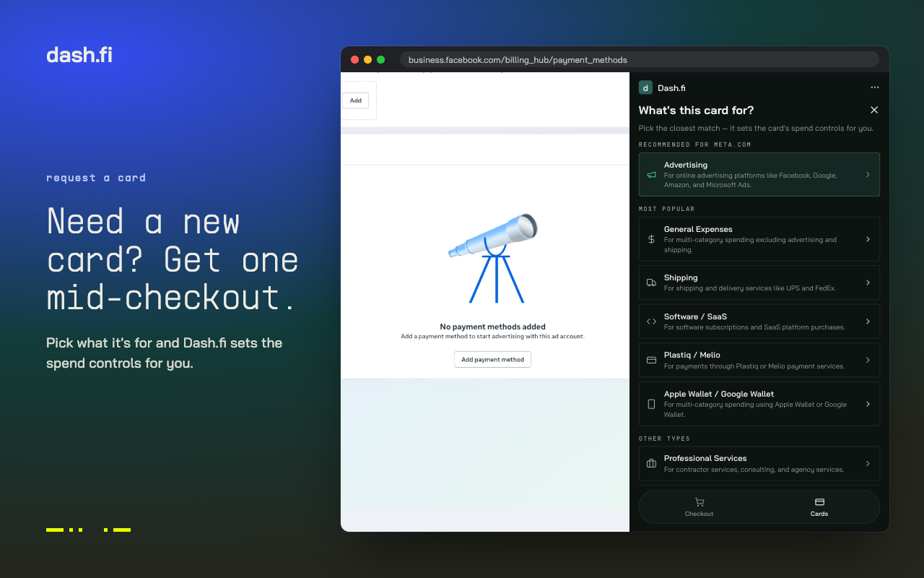Expand the Shipping option chevron
Viewport: 924px width, 578px height.
868,282
